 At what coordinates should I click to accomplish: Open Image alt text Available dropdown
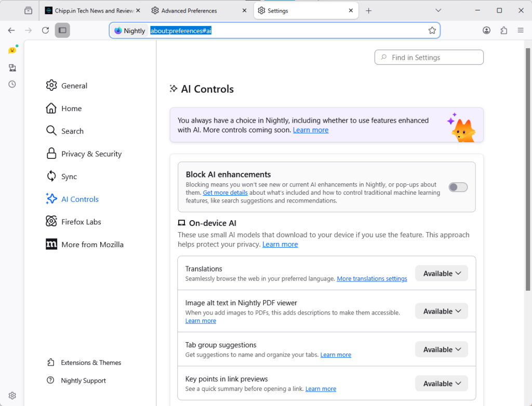pos(441,312)
